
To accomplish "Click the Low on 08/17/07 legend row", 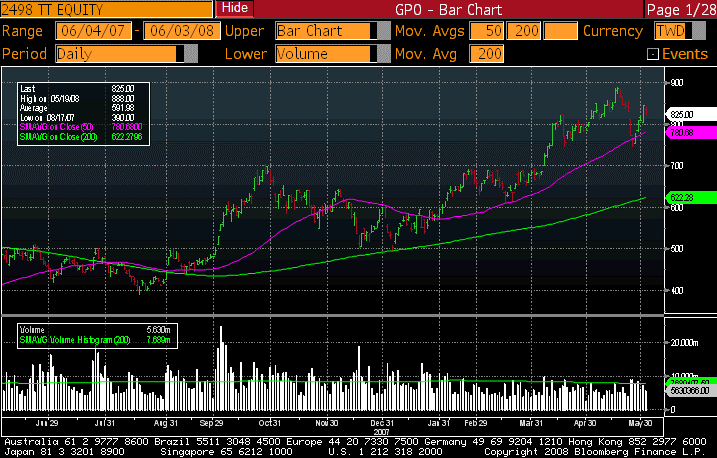I will pyautogui.click(x=77, y=117).
